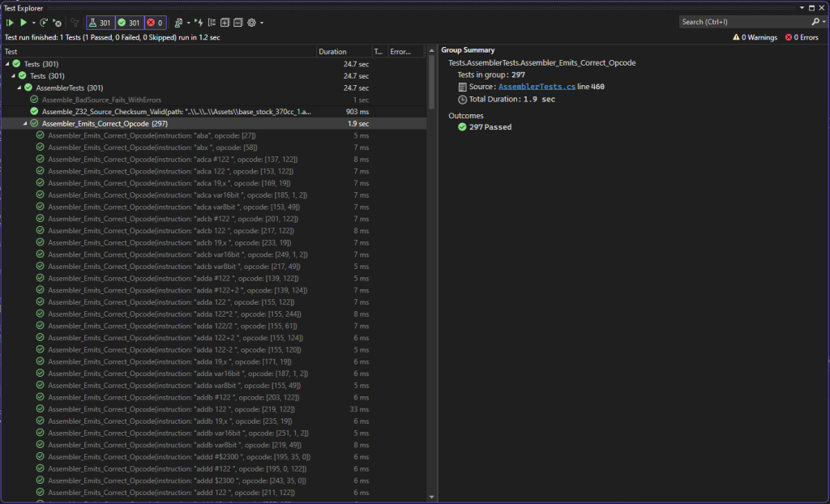This screenshot has width=830, height=504.
Task: Click the green Run selected tests button
Action: (x=24, y=23)
